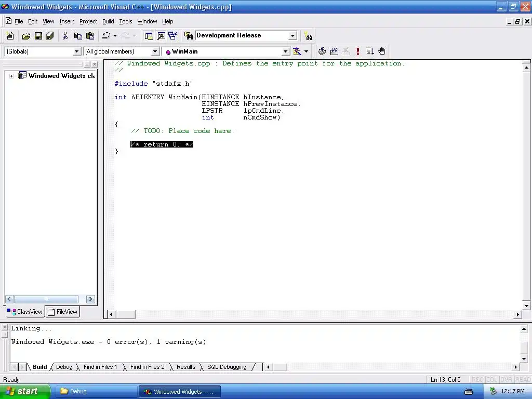Select the Build output tab
The height and width of the screenshot is (399, 532).
click(39, 367)
